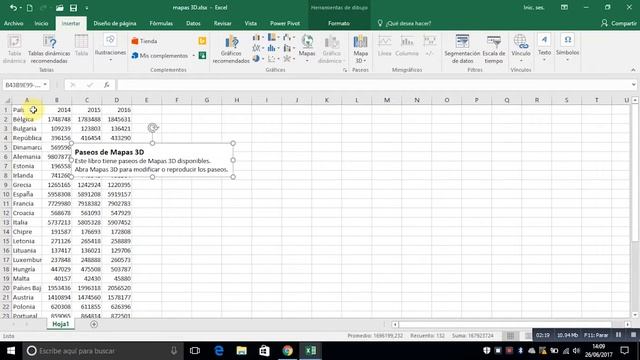Insert a Tabla from the Tablas group

(x=81, y=46)
